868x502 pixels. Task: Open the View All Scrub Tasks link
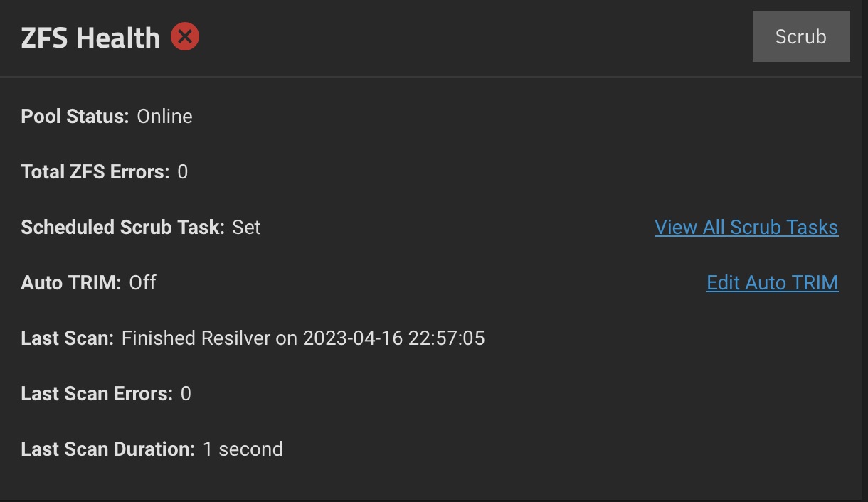click(746, 228)
